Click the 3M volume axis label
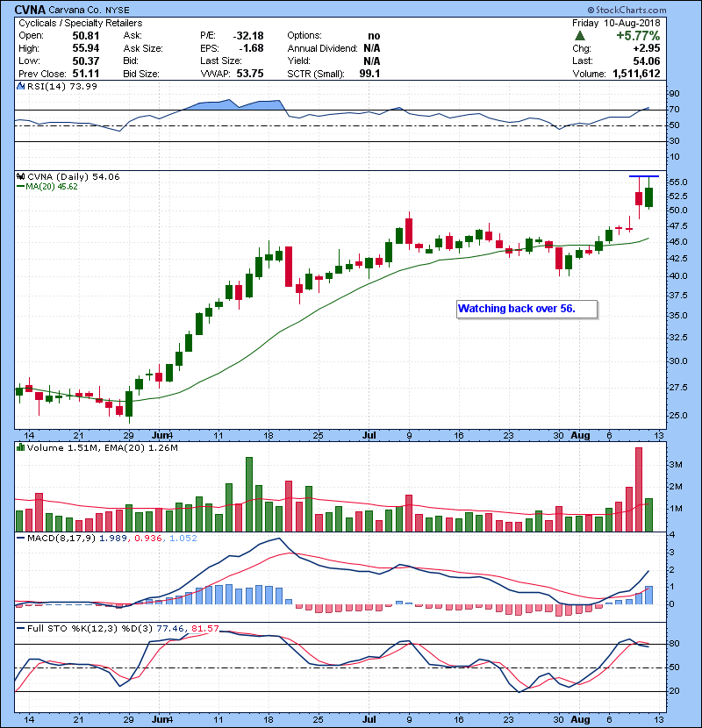This screenshot has height=728, width=702. coord(676,465)
